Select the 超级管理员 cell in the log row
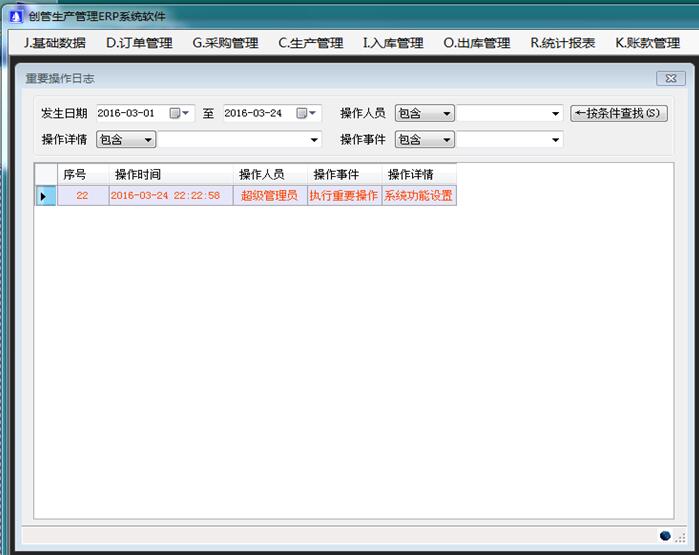The height and width of the screenshot is (555, 699). pyautogui.click(x=269, y=196)
